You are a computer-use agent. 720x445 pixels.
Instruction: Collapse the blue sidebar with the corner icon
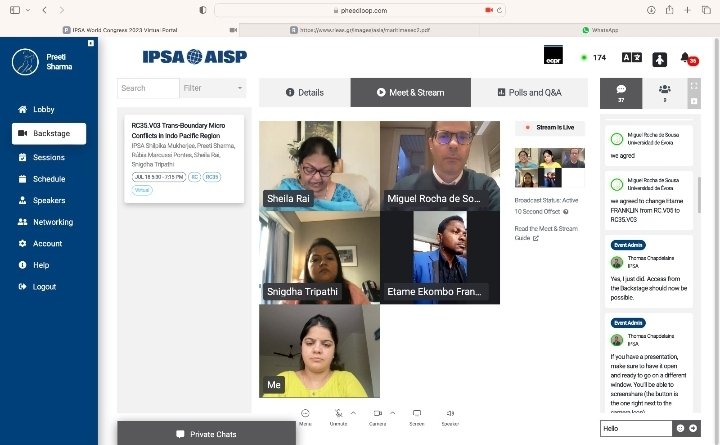90,43
